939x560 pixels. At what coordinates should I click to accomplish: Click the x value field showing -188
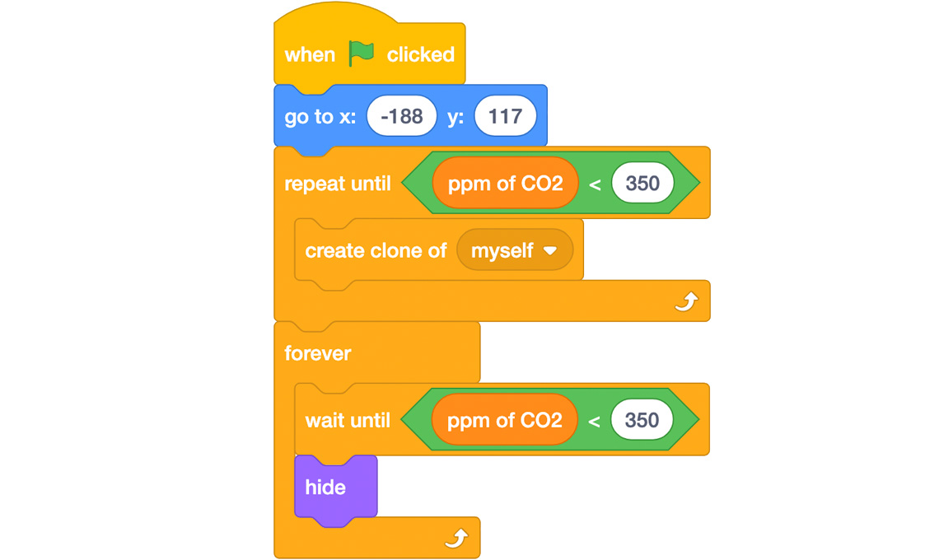(401, 115)
